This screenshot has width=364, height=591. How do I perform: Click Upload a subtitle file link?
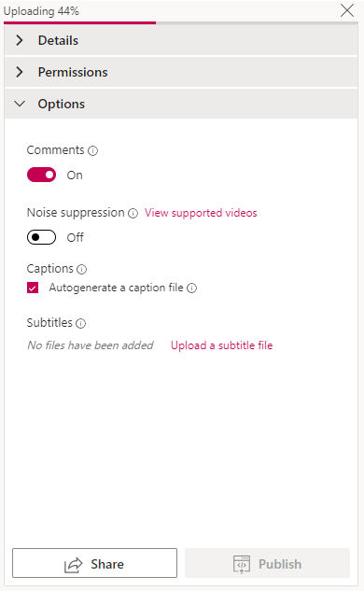pyautogui.click(x=221, y=345)
